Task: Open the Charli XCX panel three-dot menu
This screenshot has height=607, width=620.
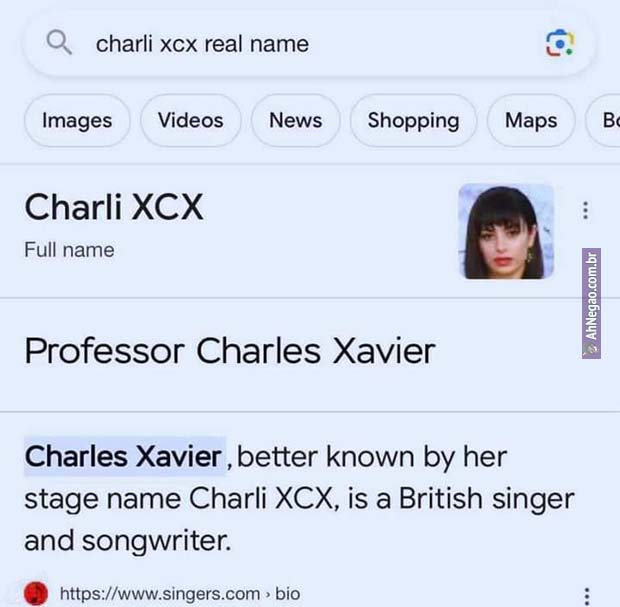Action: [x=586, y=210]
